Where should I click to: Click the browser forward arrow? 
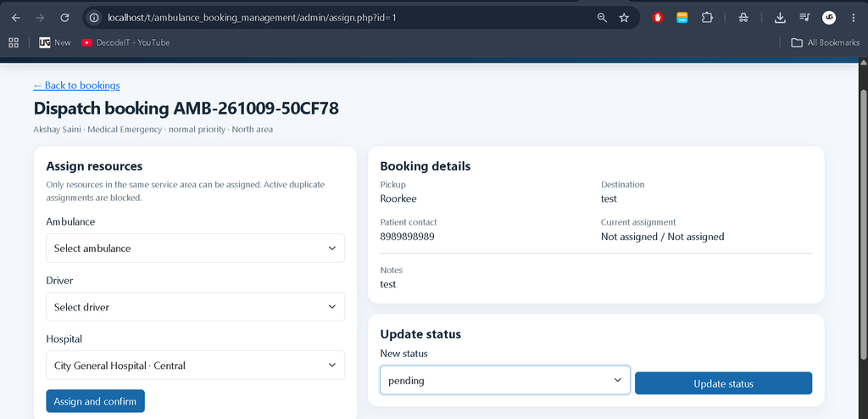point(40,18)
